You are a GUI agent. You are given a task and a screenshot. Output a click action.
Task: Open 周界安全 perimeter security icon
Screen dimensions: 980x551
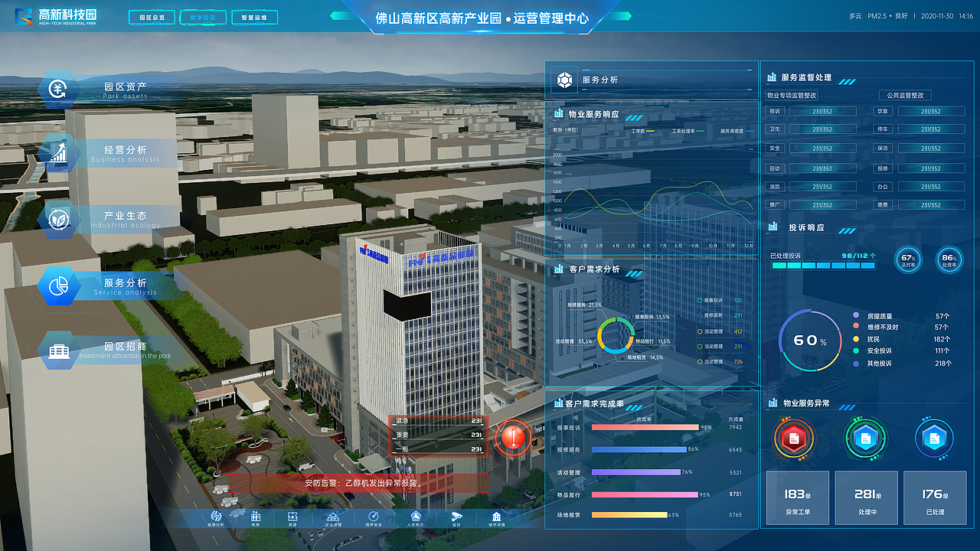pos(374,517)
